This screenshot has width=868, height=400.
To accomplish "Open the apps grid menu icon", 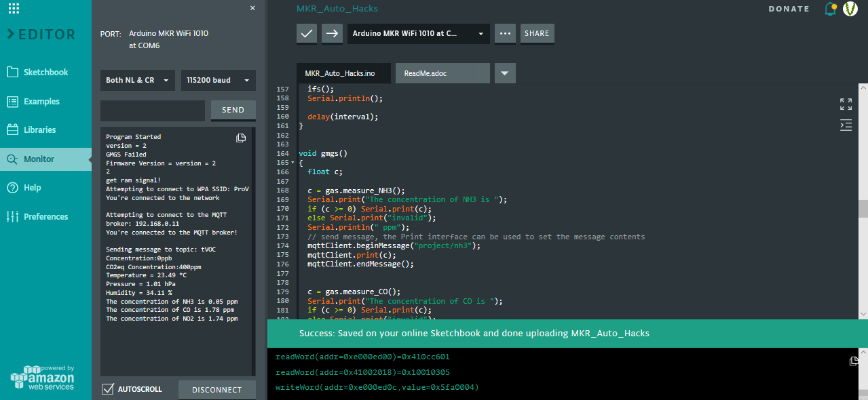I will tap(14, 9).
